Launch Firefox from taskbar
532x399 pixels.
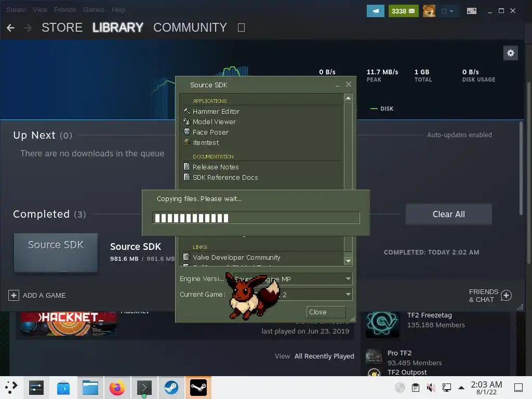pos(117,388)
